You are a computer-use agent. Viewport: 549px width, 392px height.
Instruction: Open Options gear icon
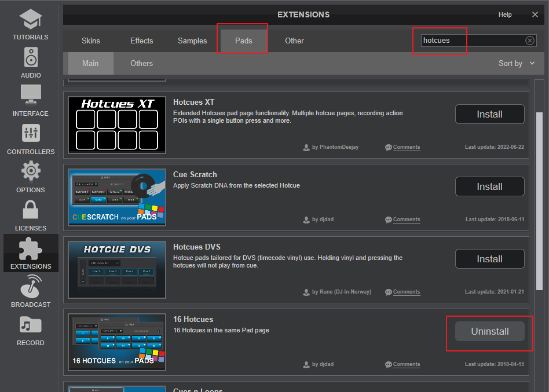pyautogui.click(x=31, y=171)
